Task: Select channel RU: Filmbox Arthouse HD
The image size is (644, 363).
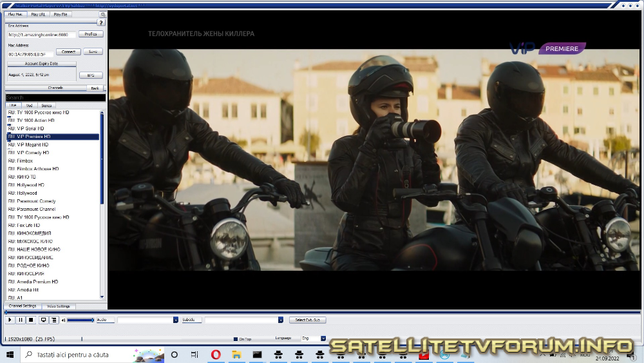Action: coord(53,169)
